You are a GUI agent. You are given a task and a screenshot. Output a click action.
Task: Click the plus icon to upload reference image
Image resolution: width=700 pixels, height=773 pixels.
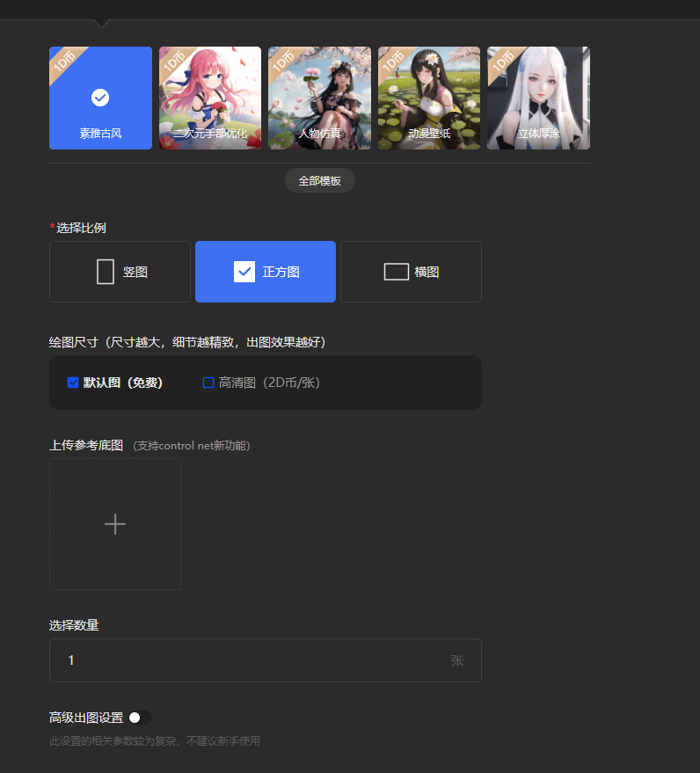[115, 524]
